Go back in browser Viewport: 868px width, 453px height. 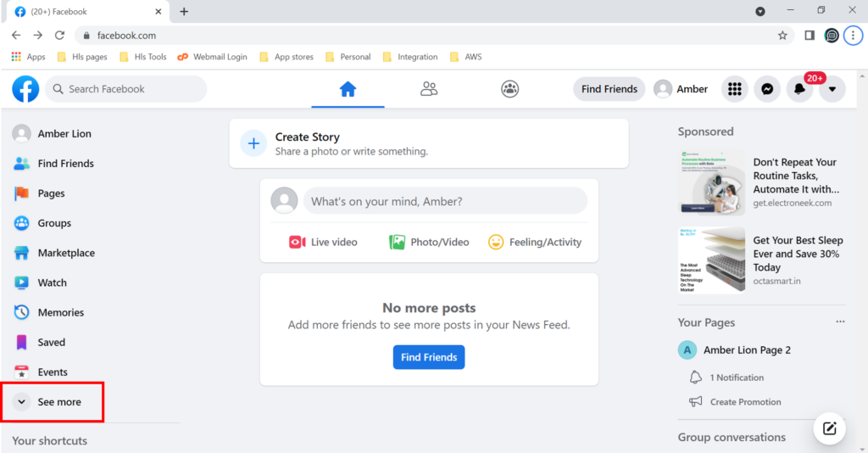point(16,36)
